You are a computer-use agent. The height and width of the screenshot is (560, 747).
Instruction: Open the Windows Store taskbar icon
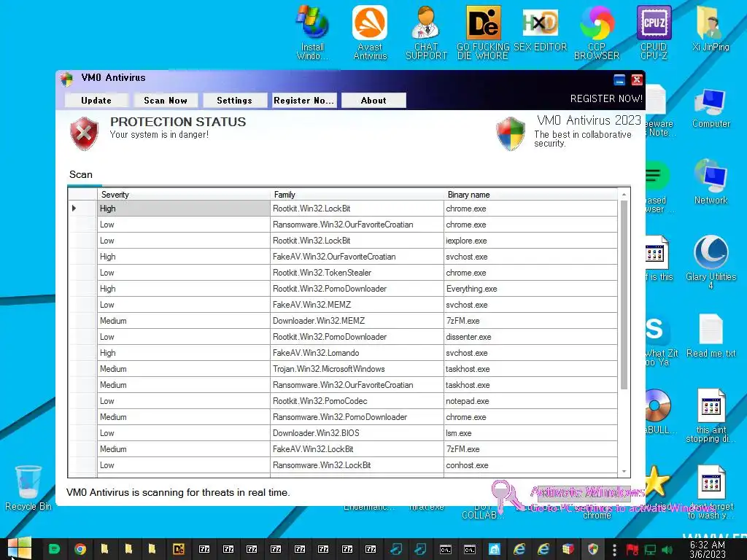(495, 549)
